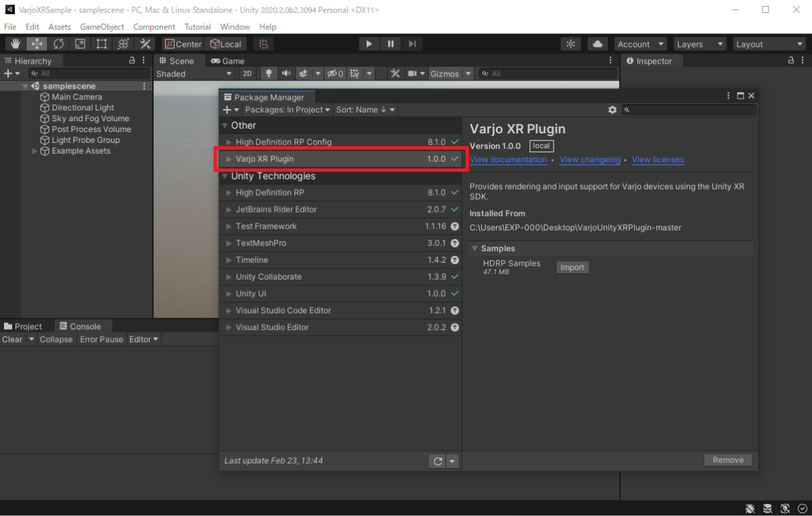The height and width of the screenshot is (516, 812).
Task: Open the Unity Collab sun-shaped icon
Action: click(x=571, y=44)
